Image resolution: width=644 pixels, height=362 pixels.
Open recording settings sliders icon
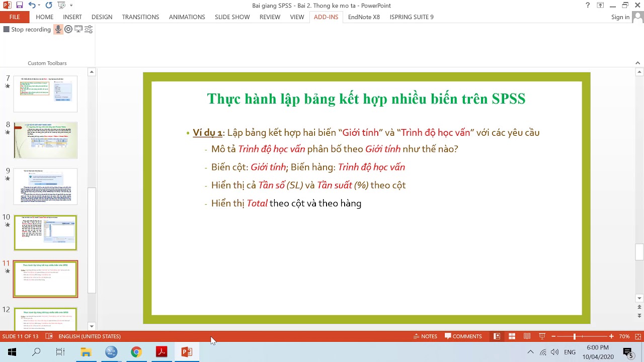[89, 29]
